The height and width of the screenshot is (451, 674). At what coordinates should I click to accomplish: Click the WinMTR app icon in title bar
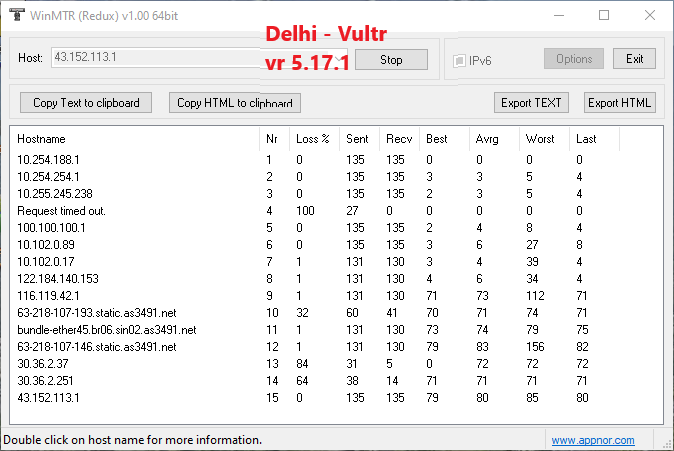[x=17, y=15]
